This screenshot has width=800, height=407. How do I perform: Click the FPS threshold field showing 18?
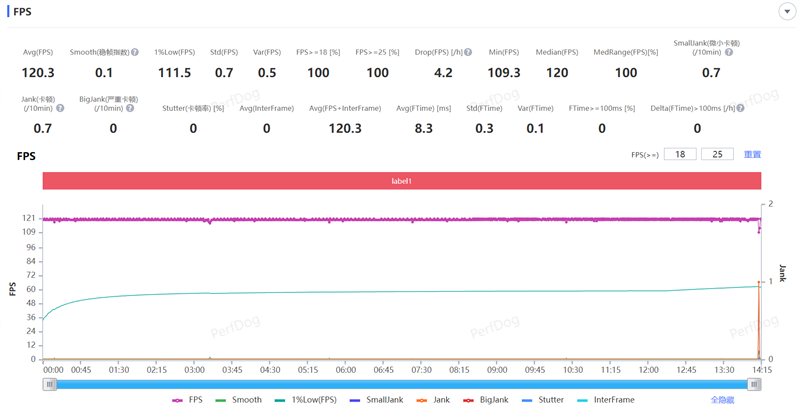tap(679, 155)
